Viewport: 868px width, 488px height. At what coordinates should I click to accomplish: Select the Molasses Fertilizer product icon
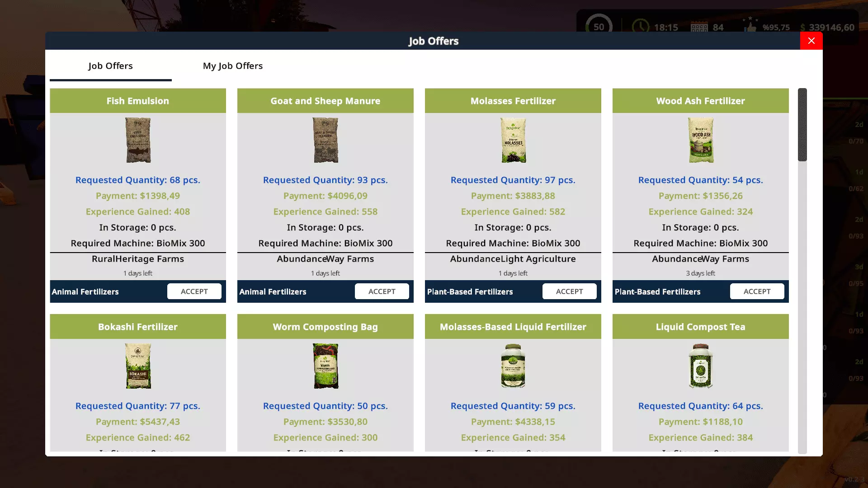pyautogui.click(x=513, y=140)
